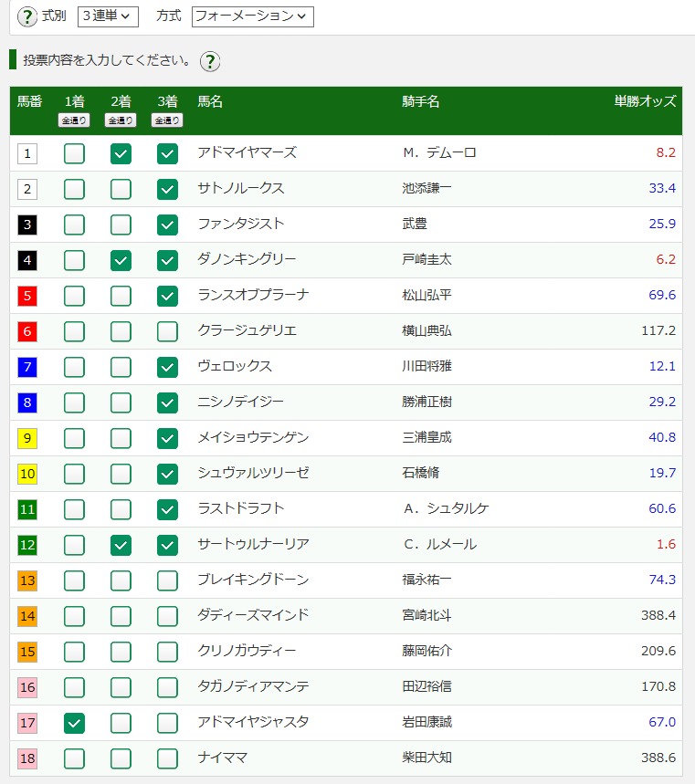
Task: Open the 式別 3連単 dropdown
Action: pyautogui.click(x=108, y=16)
